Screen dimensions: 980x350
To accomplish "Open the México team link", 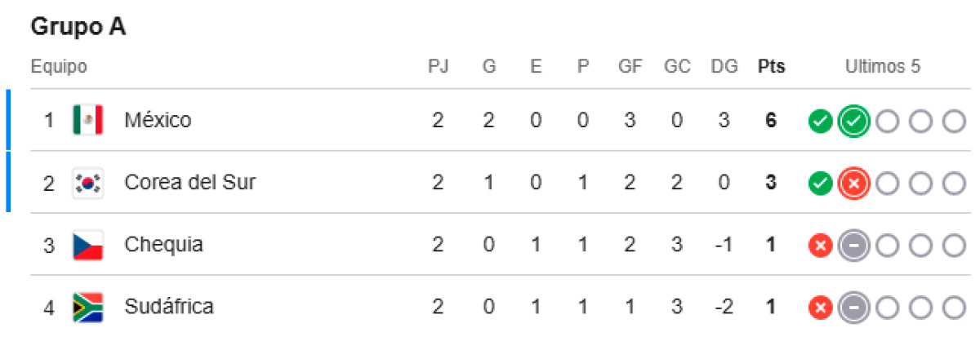I will 158,121.
